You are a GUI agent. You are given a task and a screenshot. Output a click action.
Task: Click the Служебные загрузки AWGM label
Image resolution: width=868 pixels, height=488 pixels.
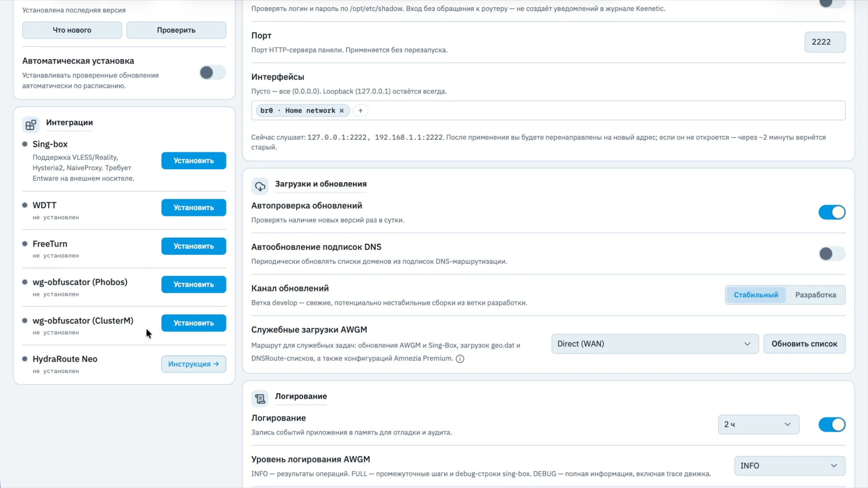(x=309, y=330)
